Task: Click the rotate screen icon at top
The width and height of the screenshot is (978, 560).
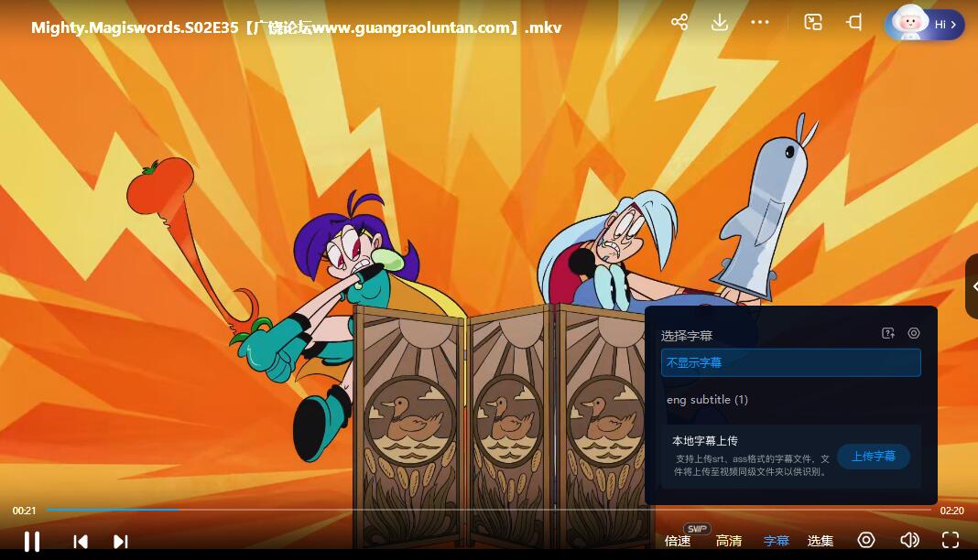Action: click(x=853, y=23)
